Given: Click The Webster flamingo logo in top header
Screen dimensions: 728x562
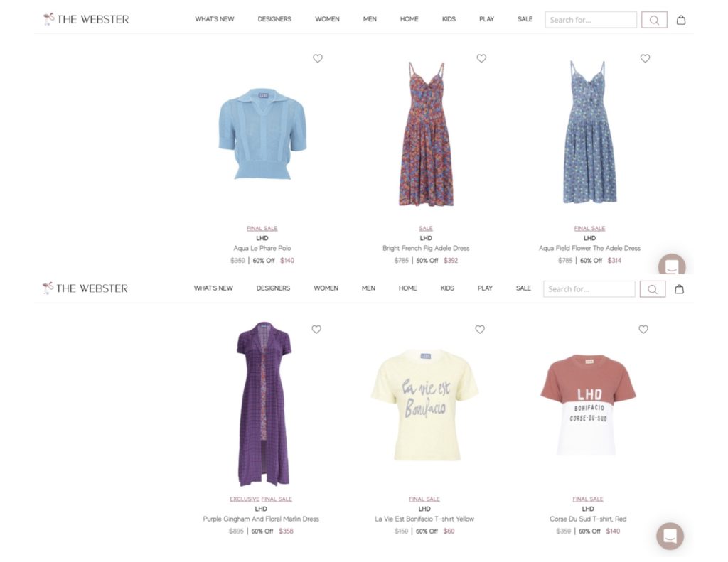Looking at the screenshot, I should (86, 19).
